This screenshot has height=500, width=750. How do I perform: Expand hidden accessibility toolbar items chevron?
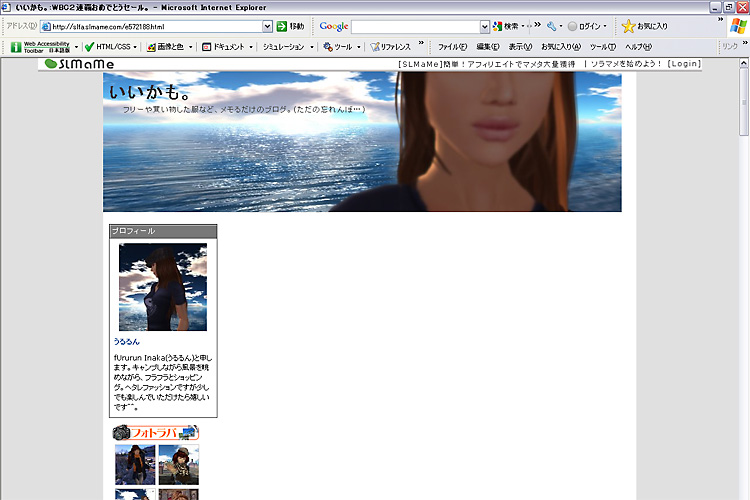[421, 43]
